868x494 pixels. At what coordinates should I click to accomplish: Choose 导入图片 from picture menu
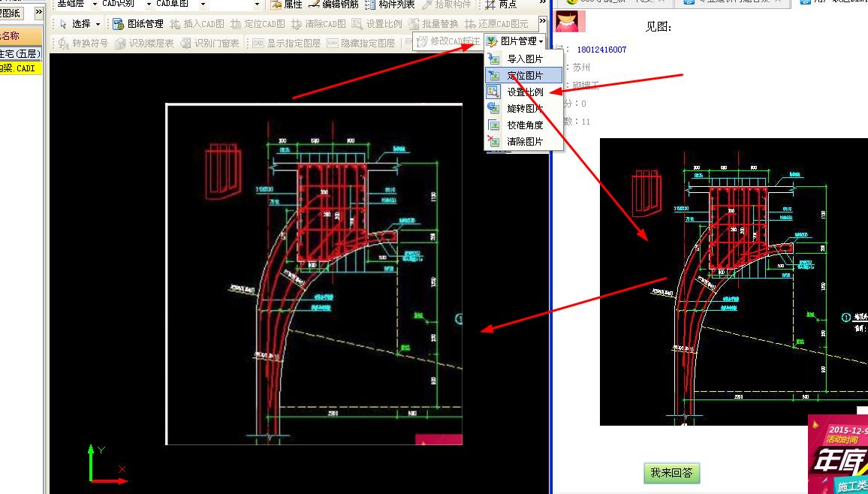click(x=523, y=59)
